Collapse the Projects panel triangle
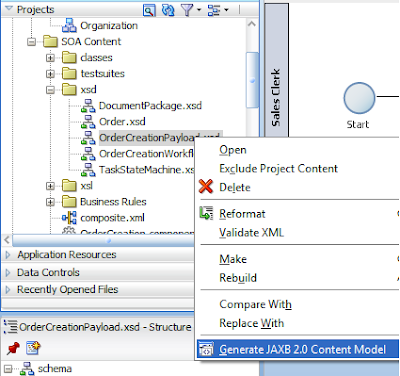The height and width of the screenshot is (376, 400). click(9, 9)
